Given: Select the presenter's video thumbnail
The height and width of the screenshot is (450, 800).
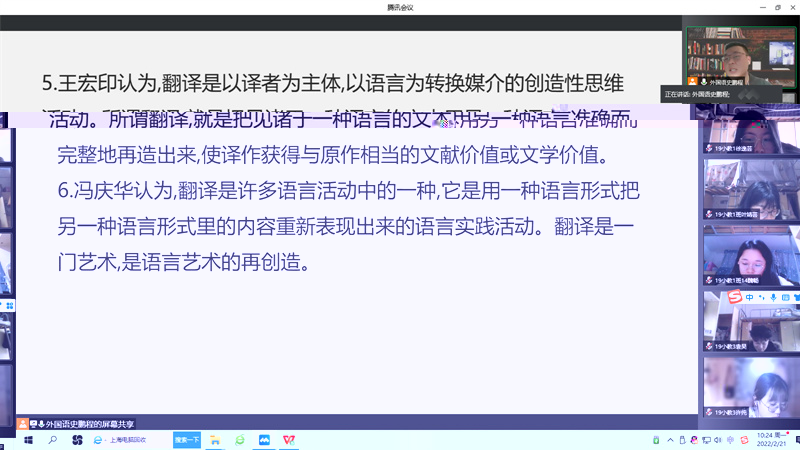Looking at the screenshot, I should pos(741,50).
